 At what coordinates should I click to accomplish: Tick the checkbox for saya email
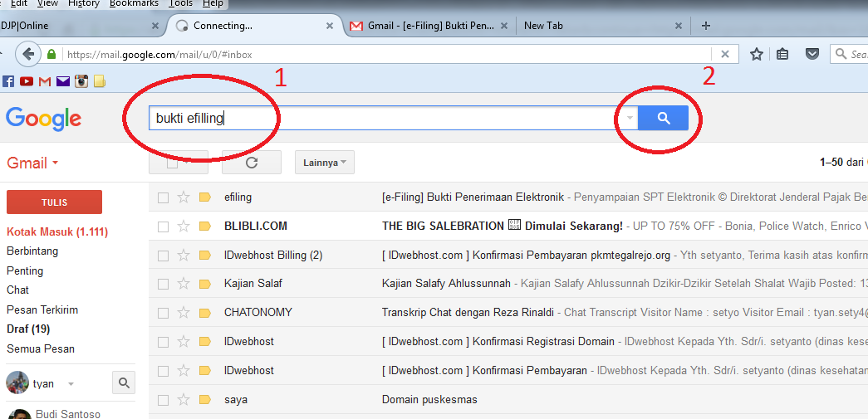coord(163,400)
